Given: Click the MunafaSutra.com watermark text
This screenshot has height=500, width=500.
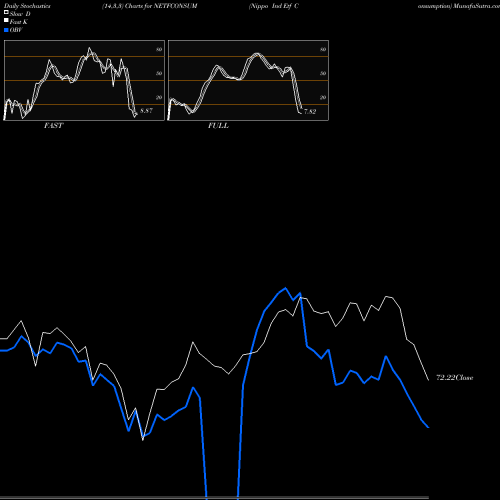Looking at the screenshot, I should (x=476, y=6).
